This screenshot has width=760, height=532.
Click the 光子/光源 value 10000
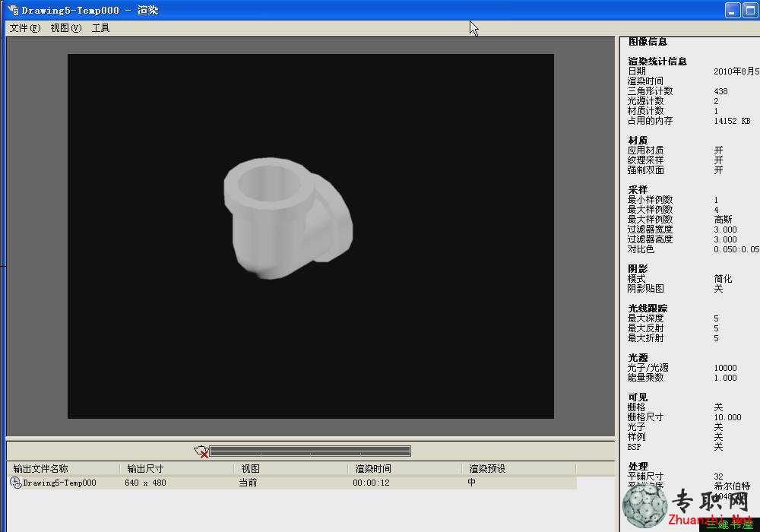click(x=725, y=368)
